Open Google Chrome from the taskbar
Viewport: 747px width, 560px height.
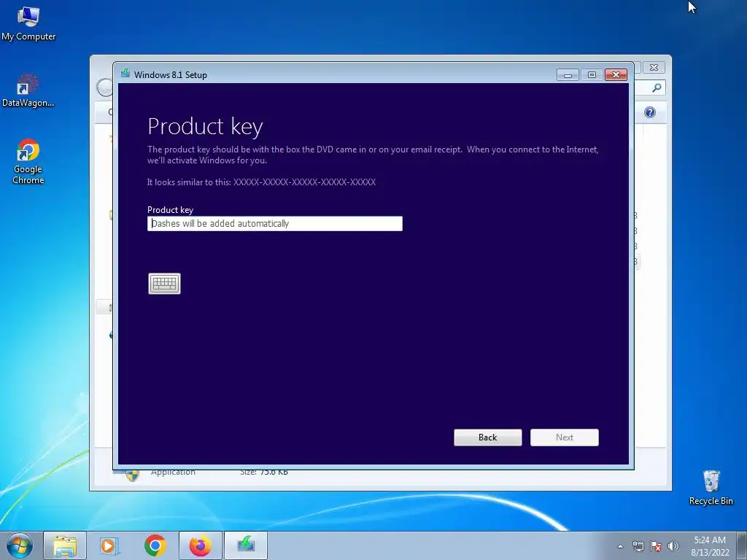click(155, 545)
